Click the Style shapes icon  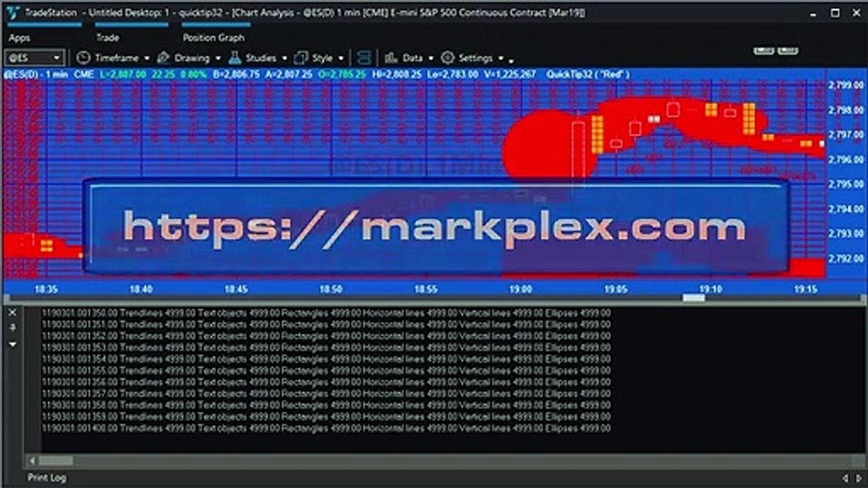coord(301,58)
